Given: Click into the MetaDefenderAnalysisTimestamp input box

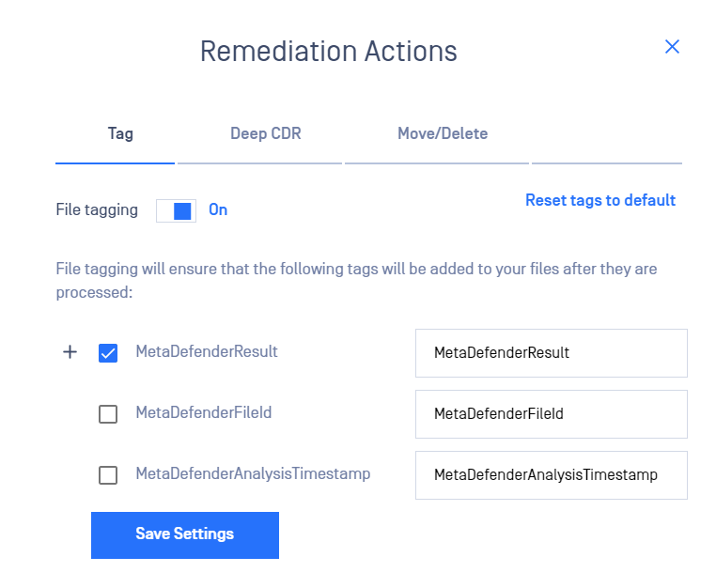Looking at the screenshot, I should click(x=552, y=475).
